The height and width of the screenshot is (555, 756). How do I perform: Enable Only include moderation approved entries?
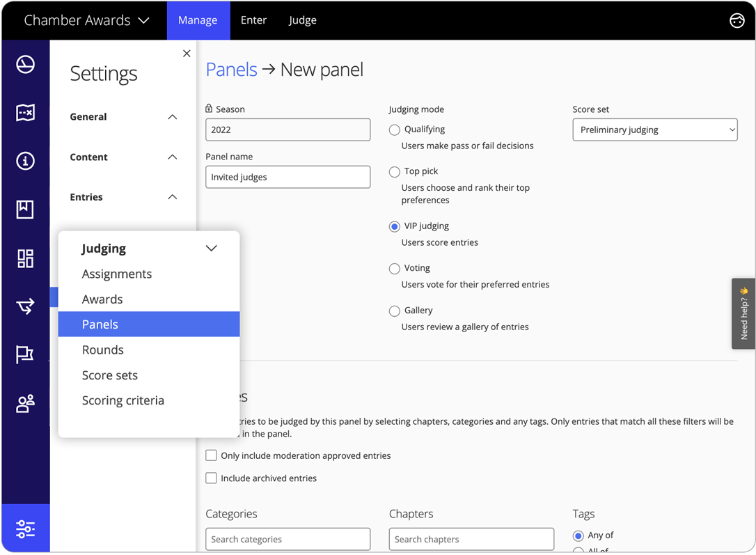(211, 455)
